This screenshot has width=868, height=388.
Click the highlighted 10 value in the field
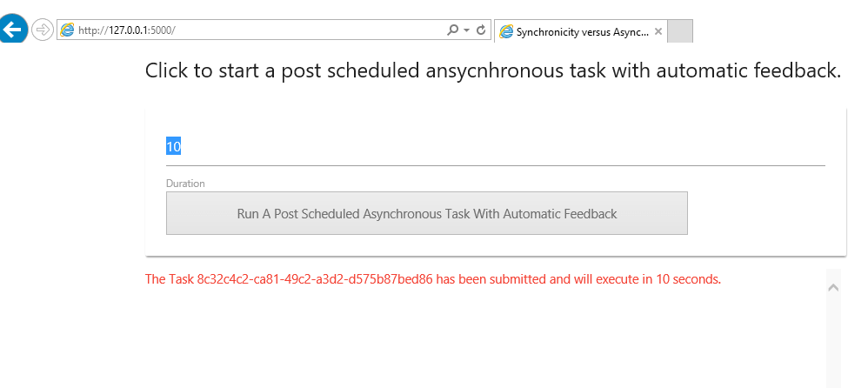pyautogui.click(x=173, y=147)
